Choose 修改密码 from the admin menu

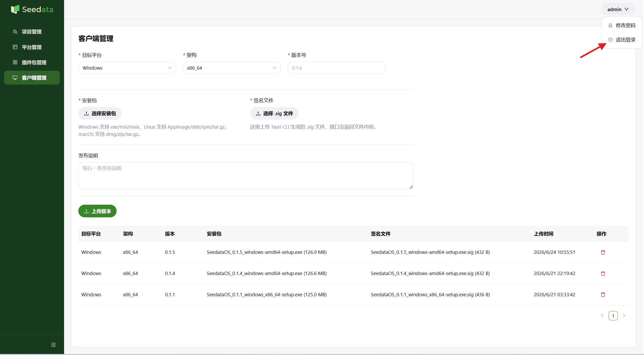tap(622, 25)
